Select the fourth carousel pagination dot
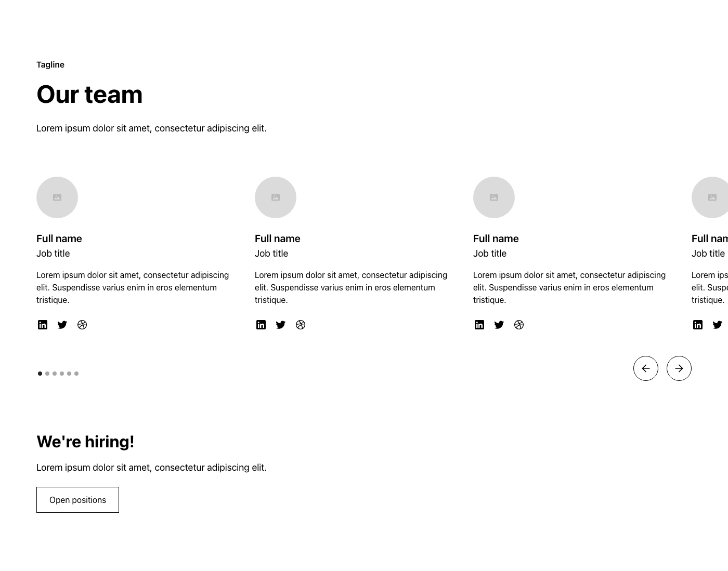728x571 pixels. coord(62,374)
